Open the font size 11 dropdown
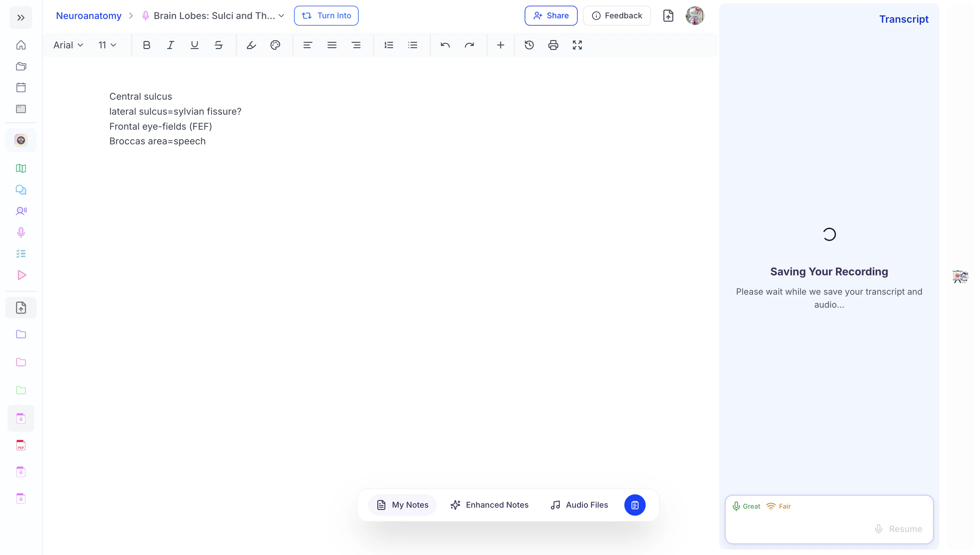Viewport: 980px width, 555px height. click(x=107, y=45)
